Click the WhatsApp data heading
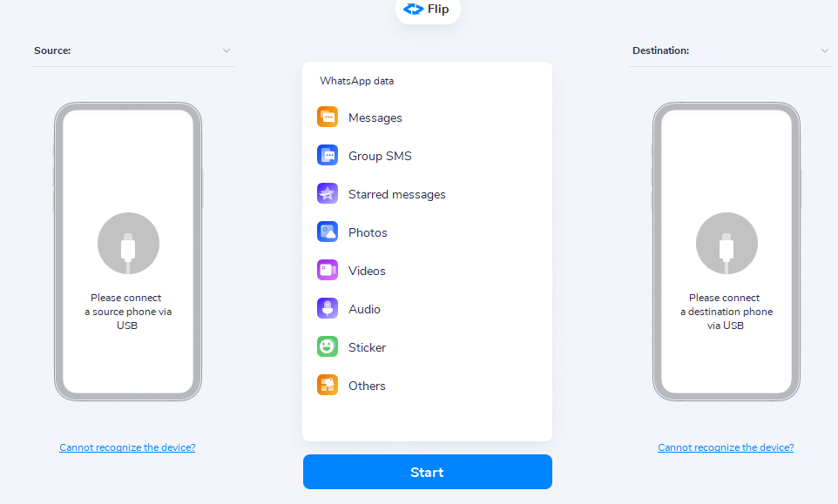 [357, 81]
